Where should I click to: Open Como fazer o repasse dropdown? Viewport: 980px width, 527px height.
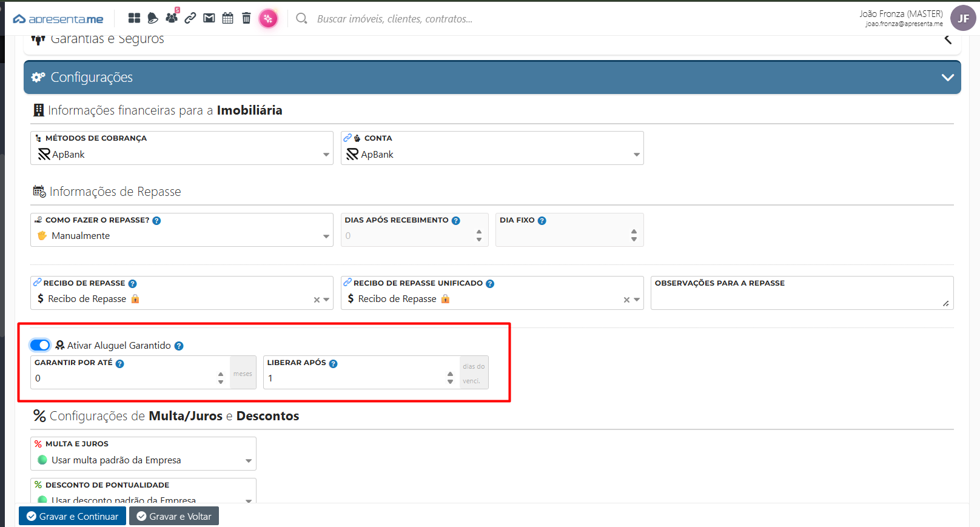pyautogui.click(x=182, y=230)
